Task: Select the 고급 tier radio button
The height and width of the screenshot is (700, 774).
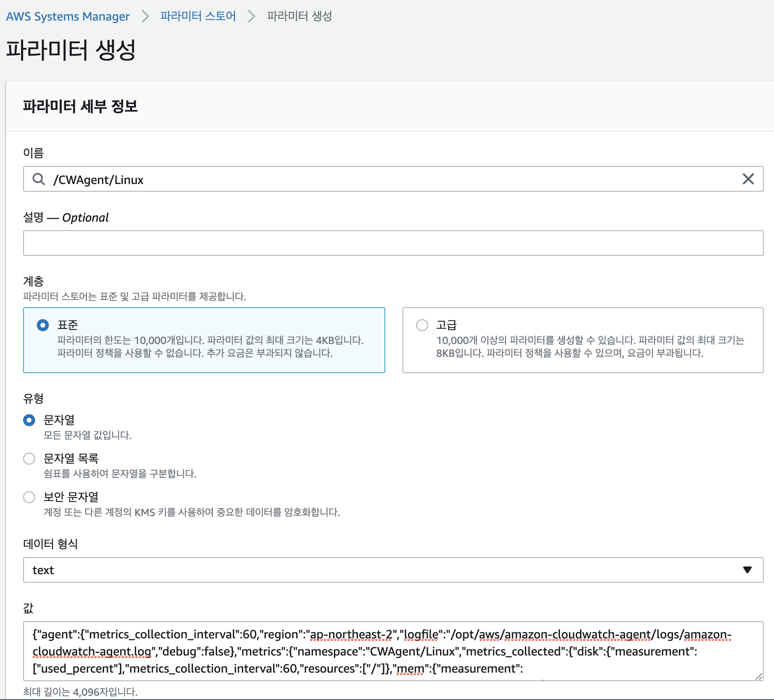Action: point(422,325)
